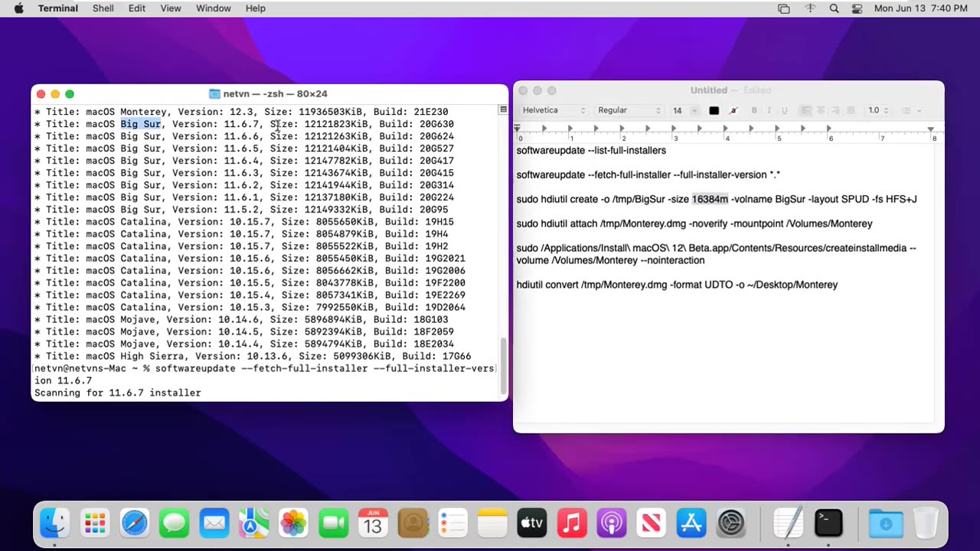
Task: Open the Help menu
Action: click(x=256, y=8)
